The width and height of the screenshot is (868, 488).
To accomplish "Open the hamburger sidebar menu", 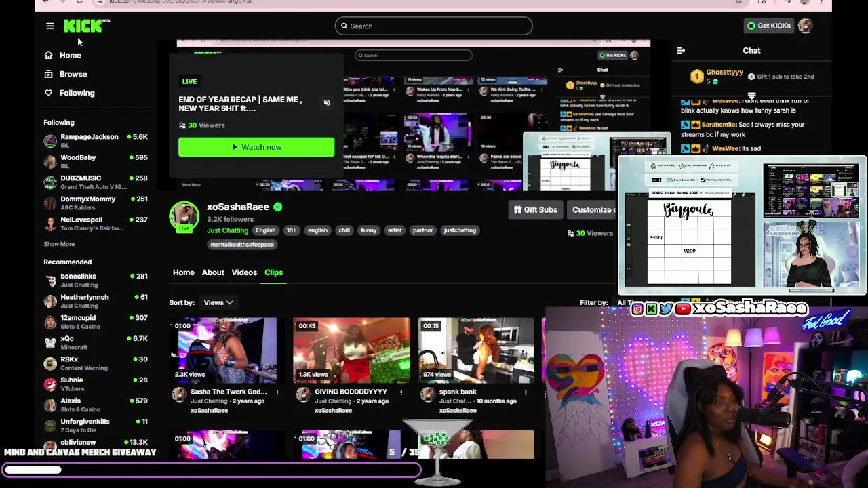I will [x=50, y=26].
